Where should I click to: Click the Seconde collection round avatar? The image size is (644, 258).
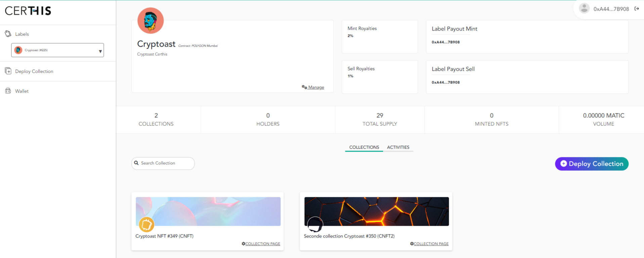pos(315,224)
